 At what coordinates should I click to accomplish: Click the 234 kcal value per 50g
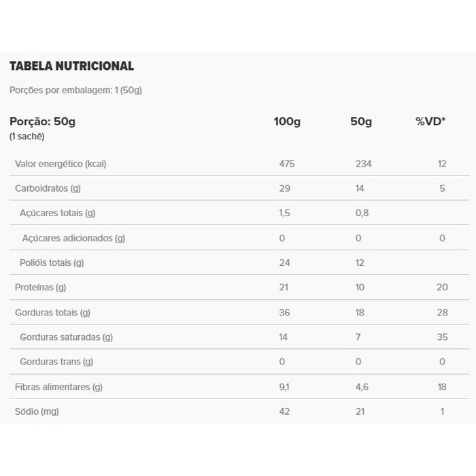point(364,164)
